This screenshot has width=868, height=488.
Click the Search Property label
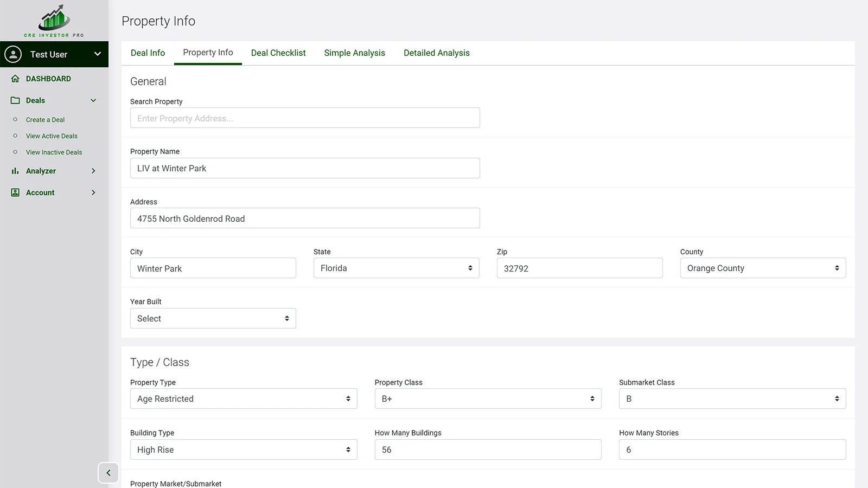click(156, 101)
